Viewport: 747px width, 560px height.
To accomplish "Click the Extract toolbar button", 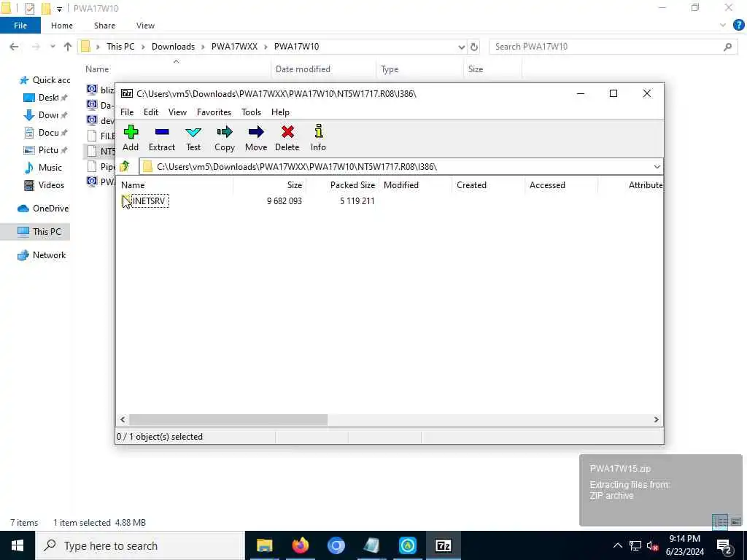I will point(162,138).
